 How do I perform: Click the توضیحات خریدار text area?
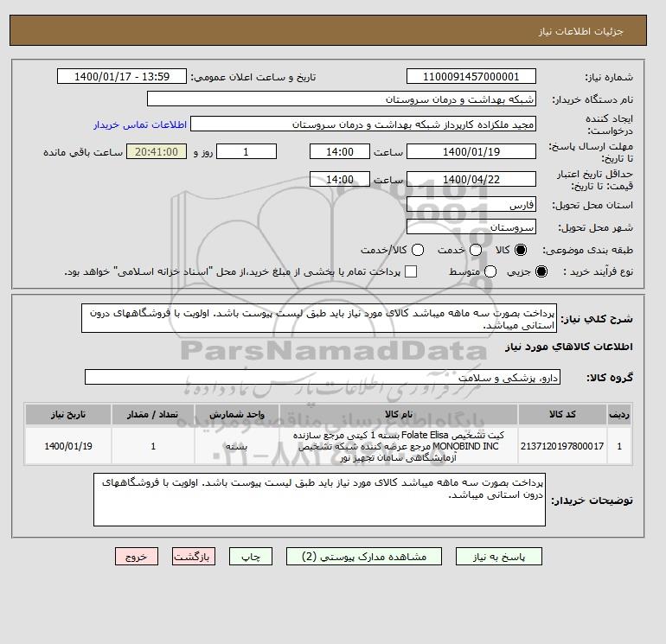[319, 500]
